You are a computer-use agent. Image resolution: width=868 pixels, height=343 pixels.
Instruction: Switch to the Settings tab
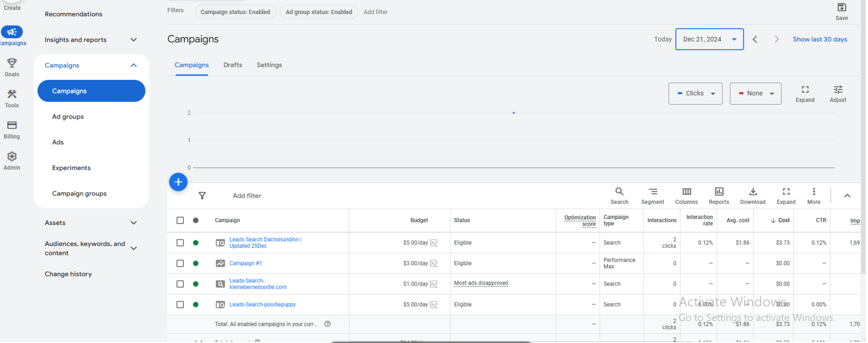(x=269, y=65)
